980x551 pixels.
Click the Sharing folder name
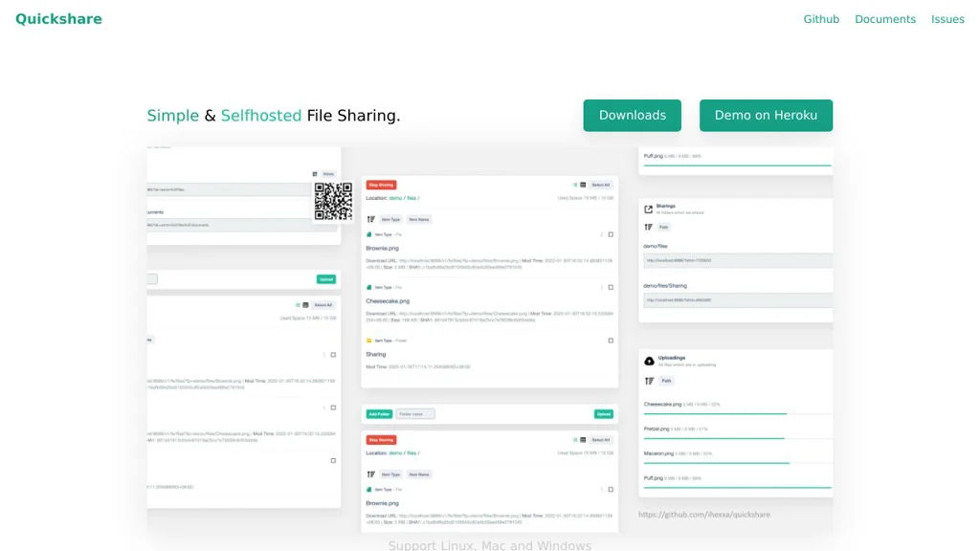375,354
